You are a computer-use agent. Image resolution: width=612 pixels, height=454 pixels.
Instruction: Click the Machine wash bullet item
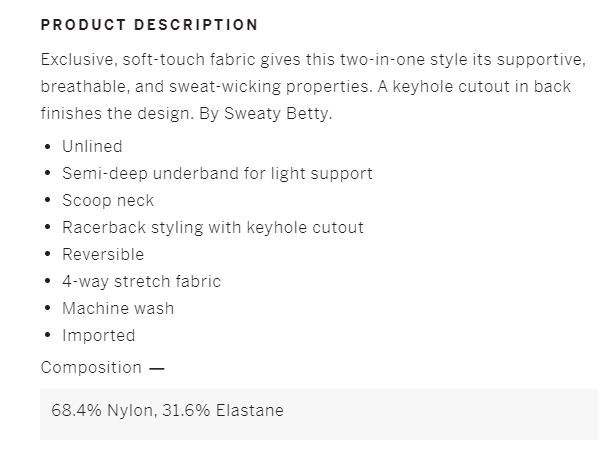118,308
